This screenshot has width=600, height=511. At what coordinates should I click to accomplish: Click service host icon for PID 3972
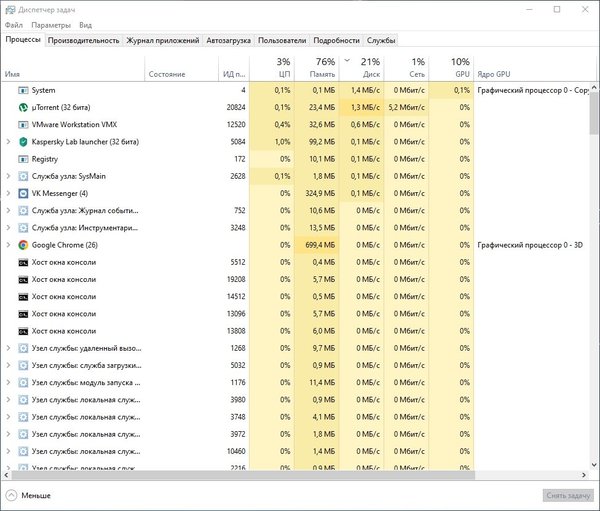[23, 434]
